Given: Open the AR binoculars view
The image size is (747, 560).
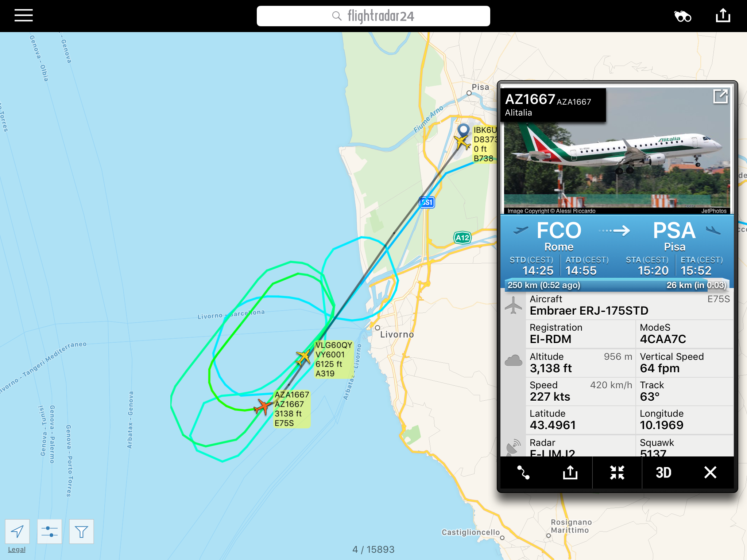Looking at the screenshot, I should point(682,16).
